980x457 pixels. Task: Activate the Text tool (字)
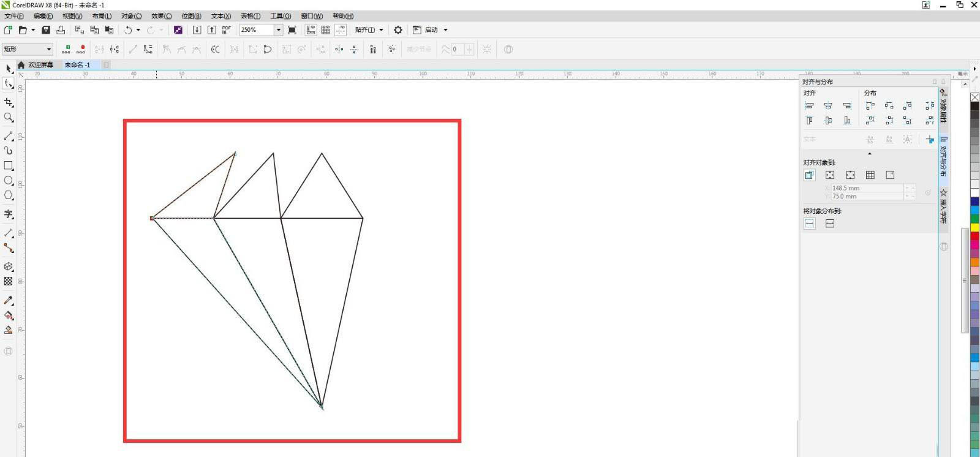(9, 214)
